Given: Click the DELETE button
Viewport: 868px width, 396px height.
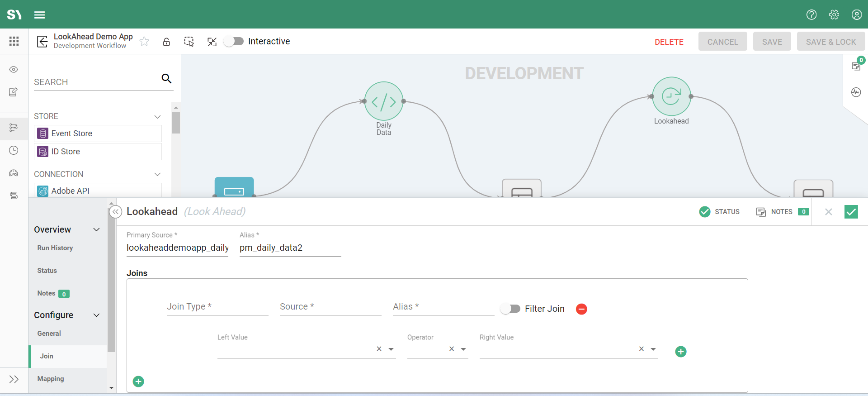Looking at the screenshot, I should point(669,42).
